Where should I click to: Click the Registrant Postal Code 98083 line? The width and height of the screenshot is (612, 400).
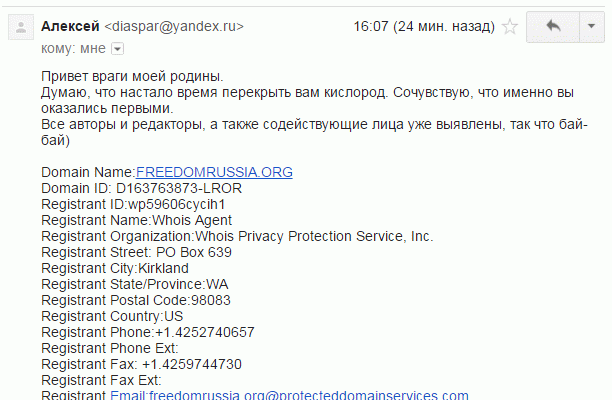coord(136,300)
